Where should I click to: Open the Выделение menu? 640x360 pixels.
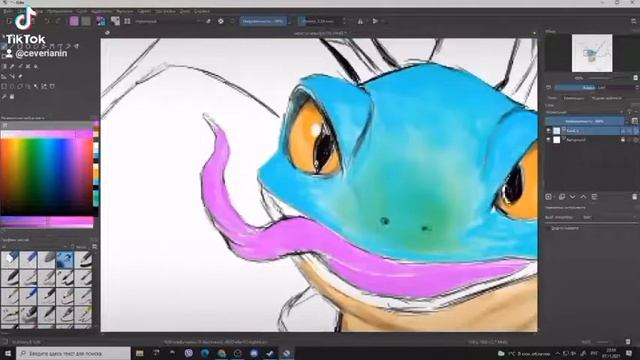tap(102, 11)
